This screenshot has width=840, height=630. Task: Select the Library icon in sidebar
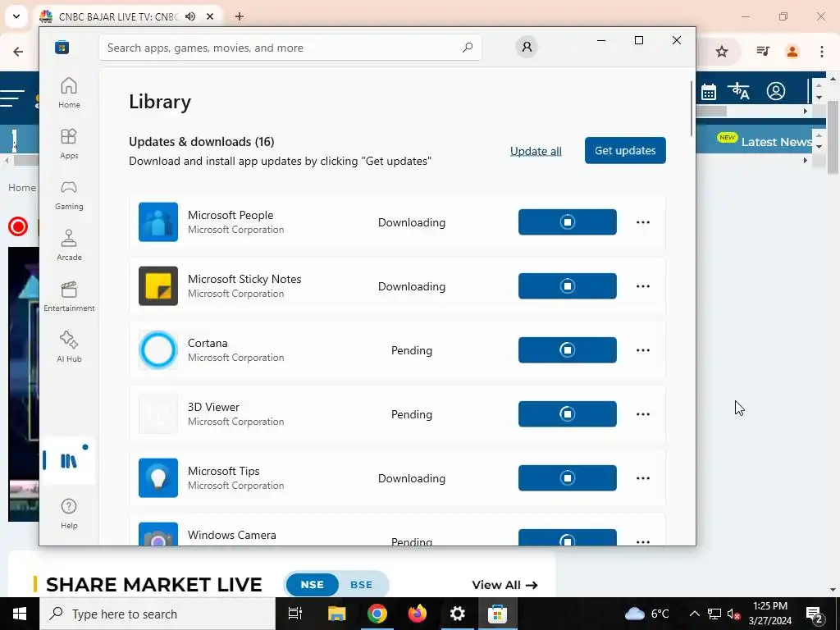69,461
